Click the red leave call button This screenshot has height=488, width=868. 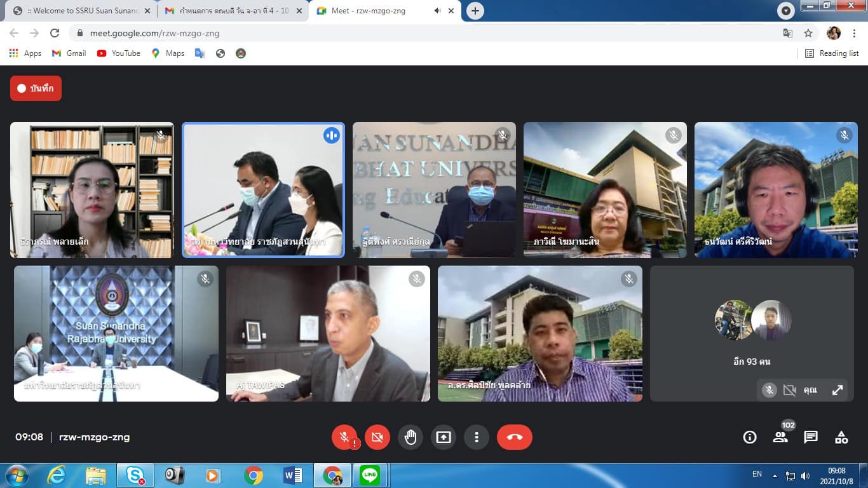[514, 437]
